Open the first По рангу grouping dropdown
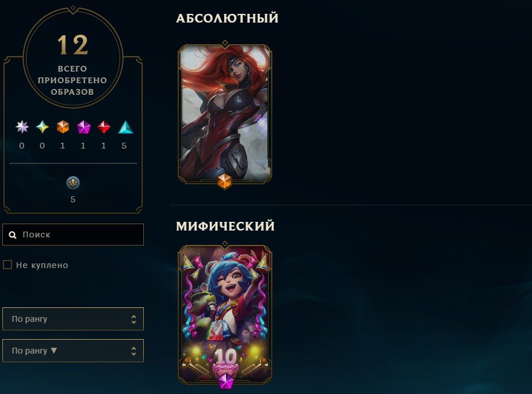 73,319
